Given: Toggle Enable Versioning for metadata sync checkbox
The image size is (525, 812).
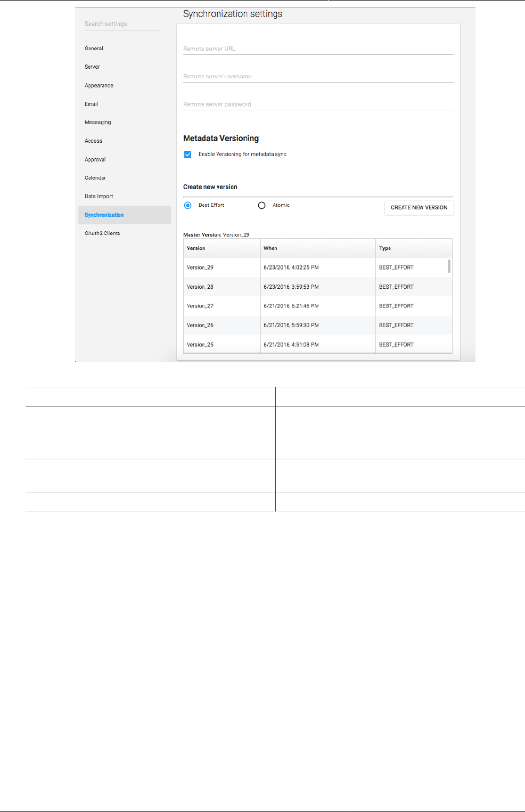Looking at the screenshot, I should pyautogui.click(x=188, y=155).
